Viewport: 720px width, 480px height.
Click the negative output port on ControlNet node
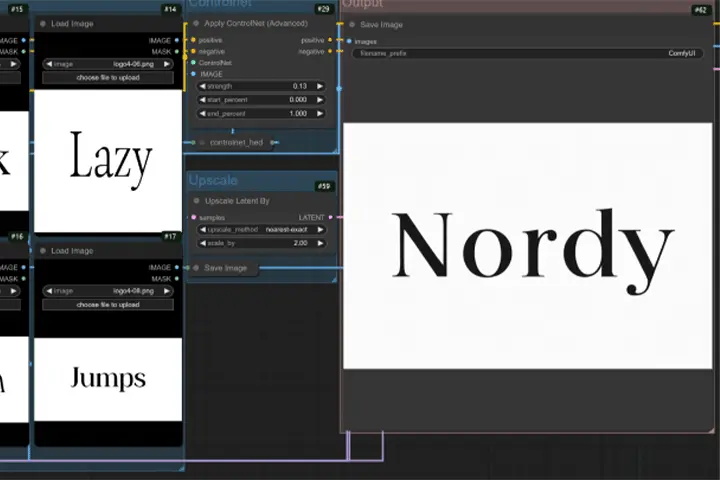click(330, 51)
